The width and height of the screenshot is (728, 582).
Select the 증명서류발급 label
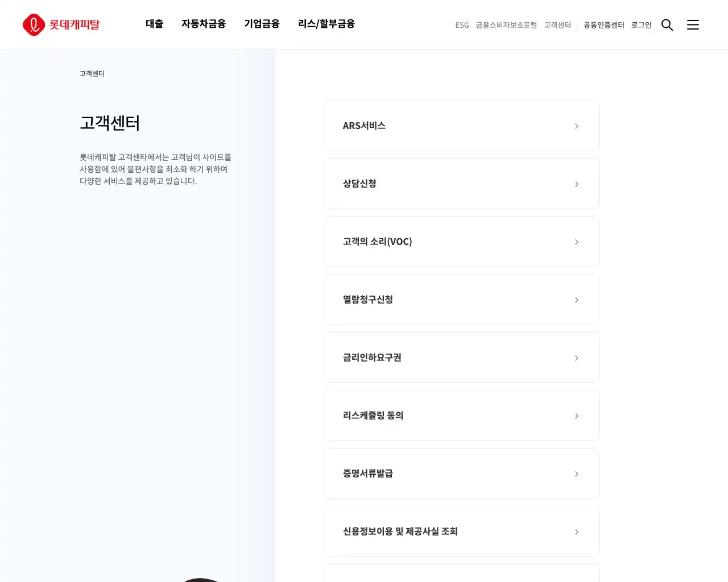[x=368, y=473]
